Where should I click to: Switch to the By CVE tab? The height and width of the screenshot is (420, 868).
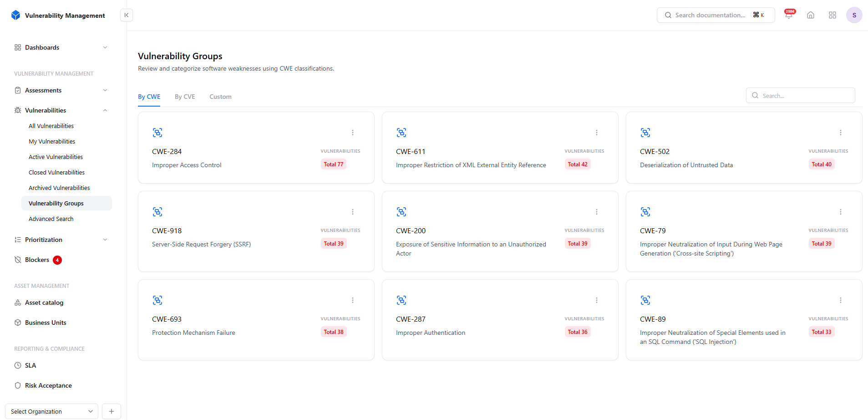click(185, 97)
